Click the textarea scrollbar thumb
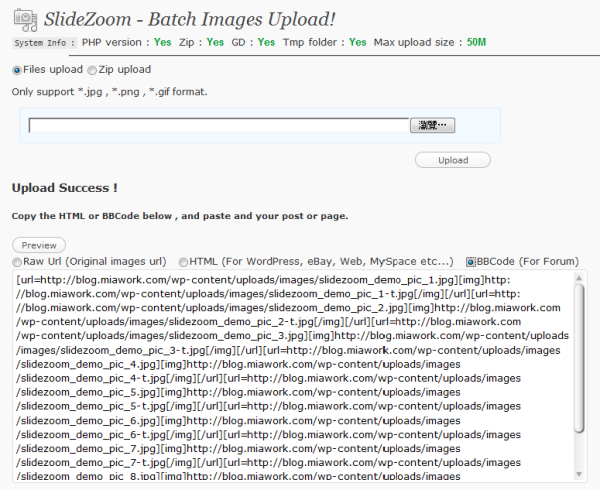 [x=579, y=358]
